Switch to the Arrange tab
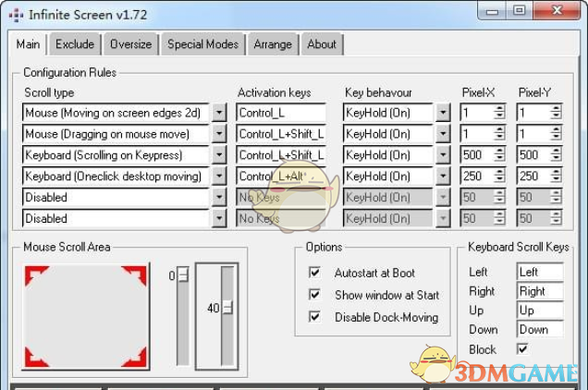The image size is (588, 390). click(x=273, y=44)
